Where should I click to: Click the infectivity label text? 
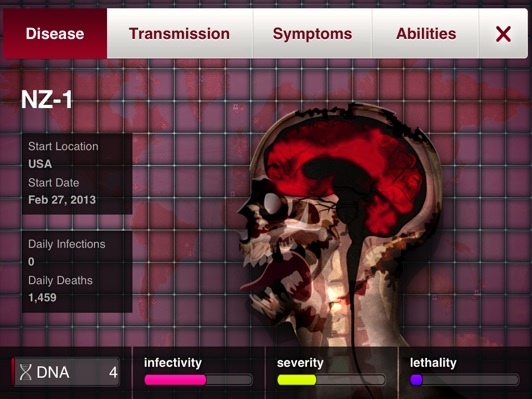click(173, 363)
